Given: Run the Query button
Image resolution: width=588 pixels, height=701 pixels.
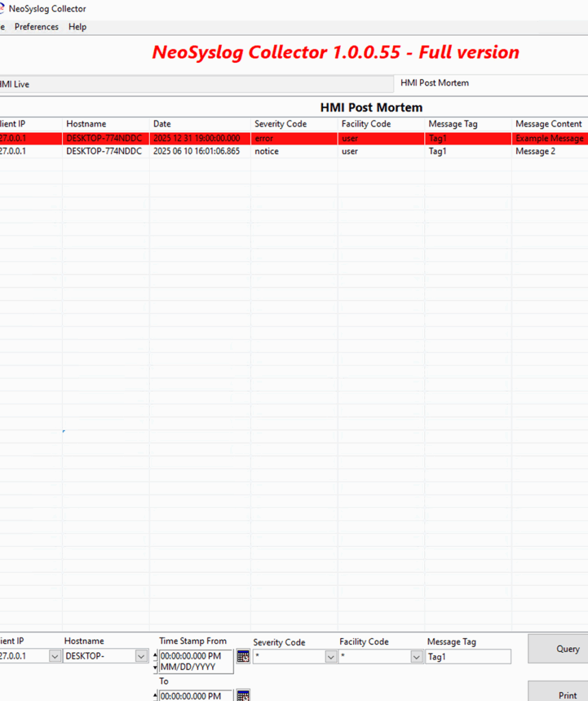Looking at the screenshot, I should point(559,648).
